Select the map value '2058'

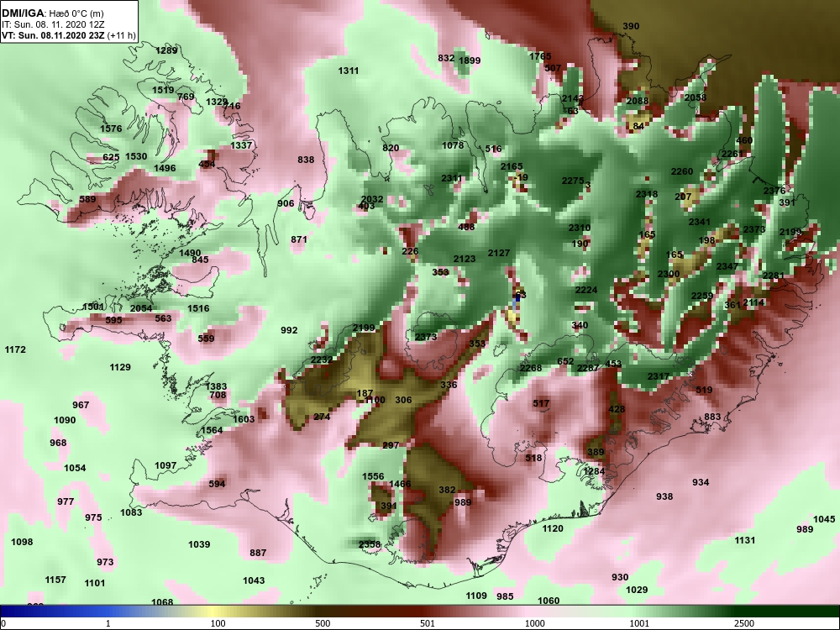coord(696,97)
